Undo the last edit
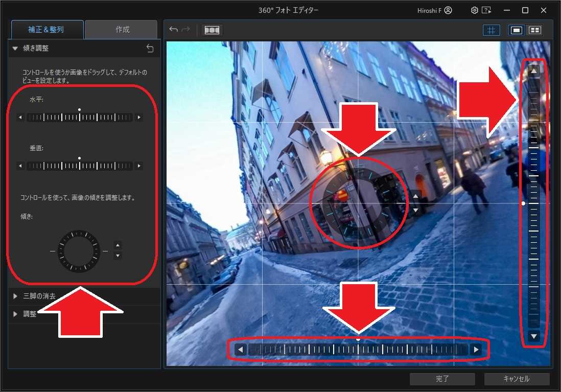561x392 pixels. 173,30
